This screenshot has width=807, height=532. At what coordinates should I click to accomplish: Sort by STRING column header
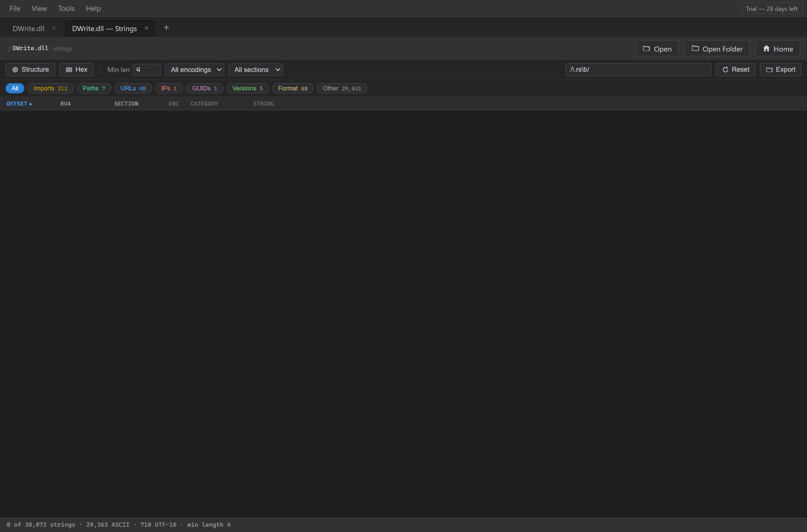coord(263,104)
